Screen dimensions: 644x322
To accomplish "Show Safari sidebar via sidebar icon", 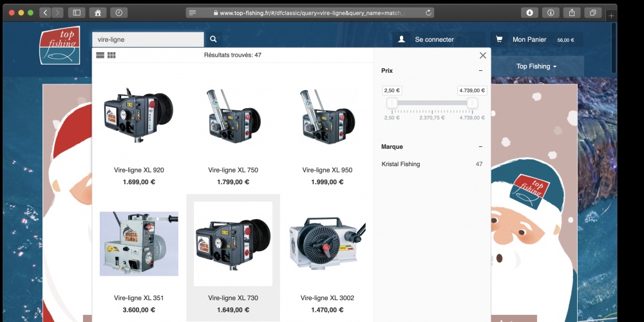I will click(77, 13).
